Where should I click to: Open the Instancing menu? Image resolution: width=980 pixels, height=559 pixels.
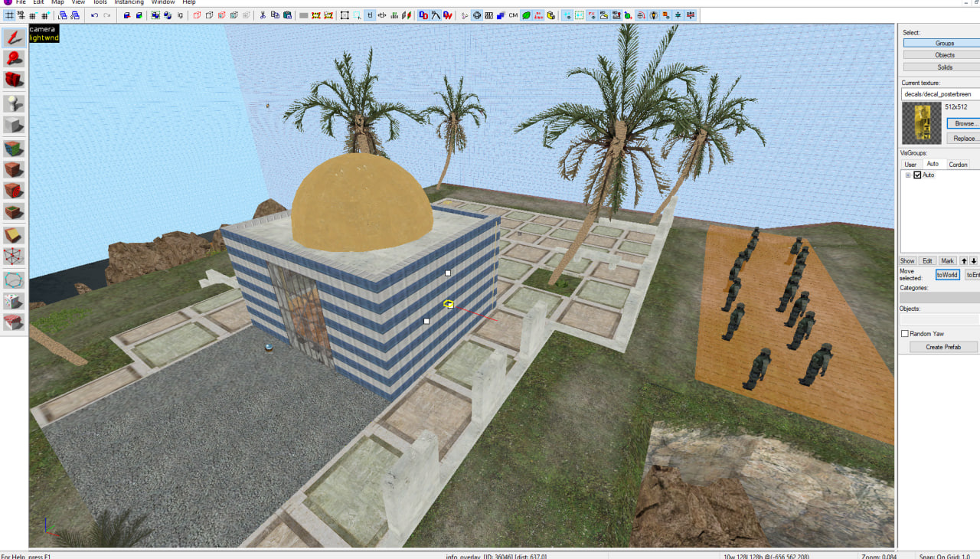pyautogui.click(x=129, y=2)
